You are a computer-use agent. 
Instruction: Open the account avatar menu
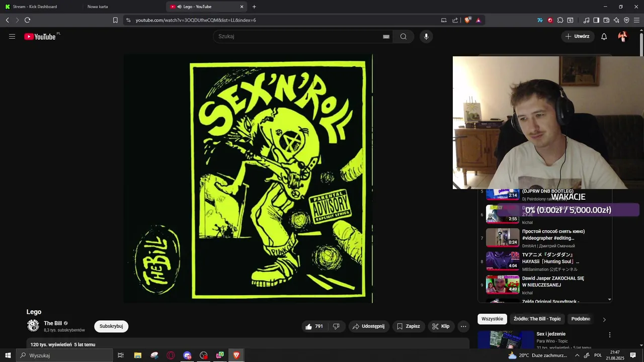coord(622,36)
